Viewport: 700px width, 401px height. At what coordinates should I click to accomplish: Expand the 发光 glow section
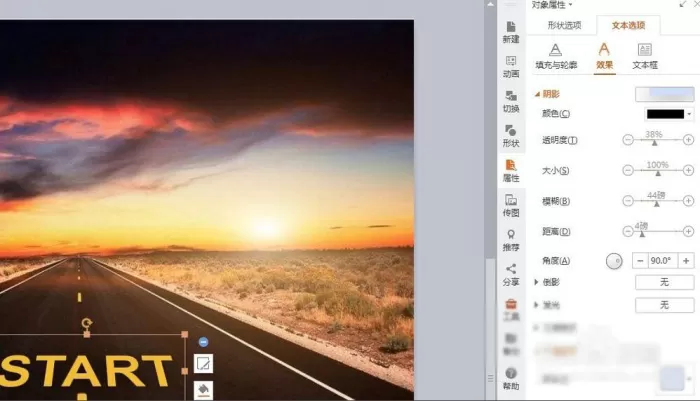(537, 305)
